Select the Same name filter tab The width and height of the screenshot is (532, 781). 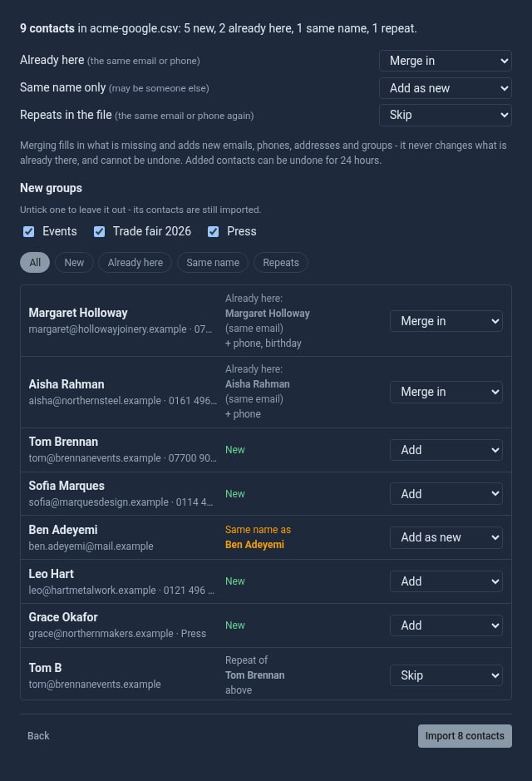pyautogui.click(x=213, y=263)
